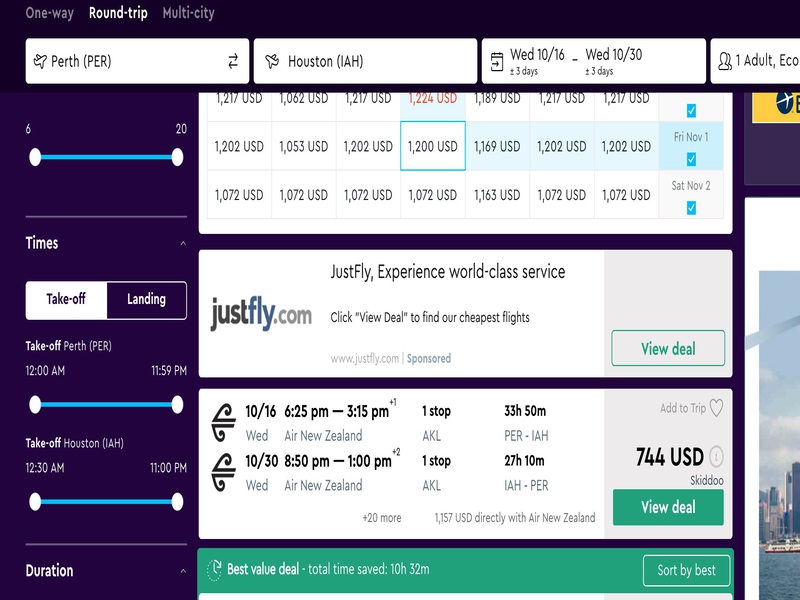Screen dimensions: 800x600
Task: Click the clock icon in Best value deal banner
Action: tap(214, 569)
